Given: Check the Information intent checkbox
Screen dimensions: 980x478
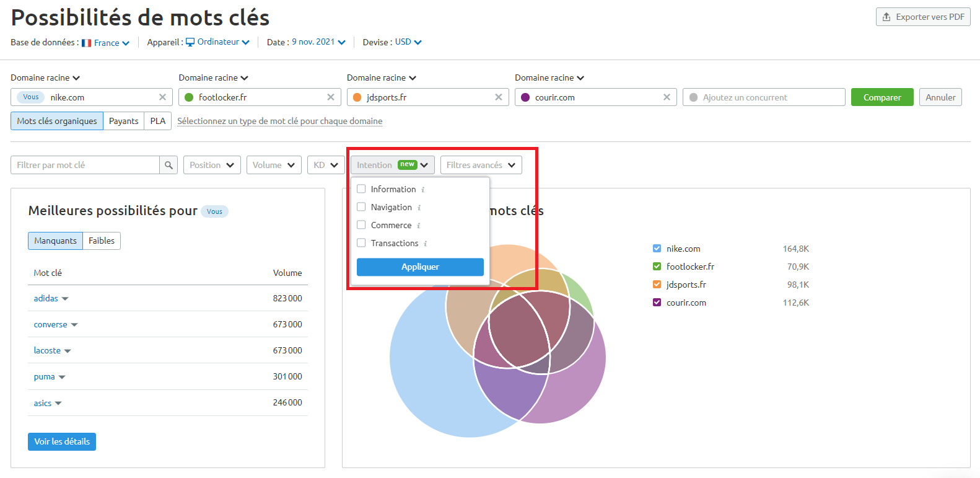Looking at the screenshot, I should 361,189.
